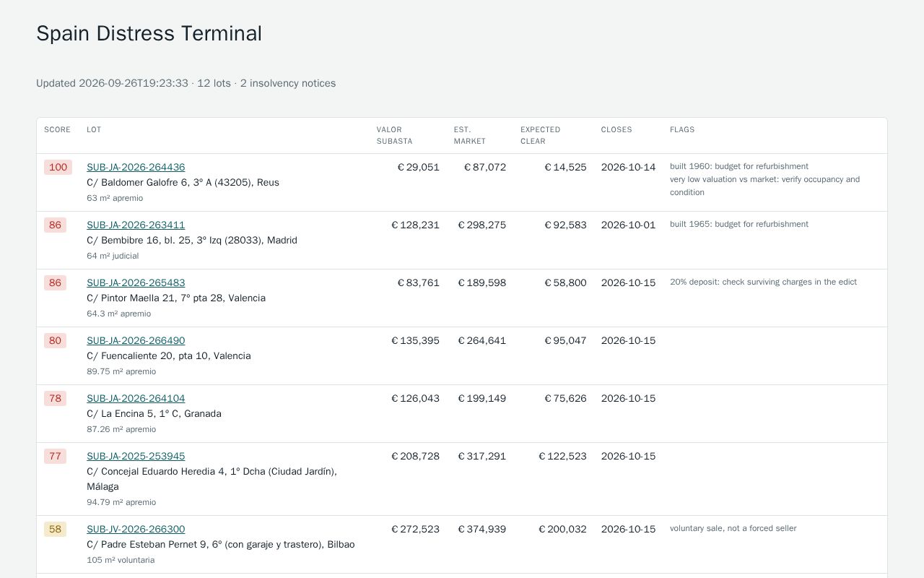Open lot link SUB-JA-2025-253945
Screen dimensions: 924x578
pyautogui.click(x=136, y=456)
